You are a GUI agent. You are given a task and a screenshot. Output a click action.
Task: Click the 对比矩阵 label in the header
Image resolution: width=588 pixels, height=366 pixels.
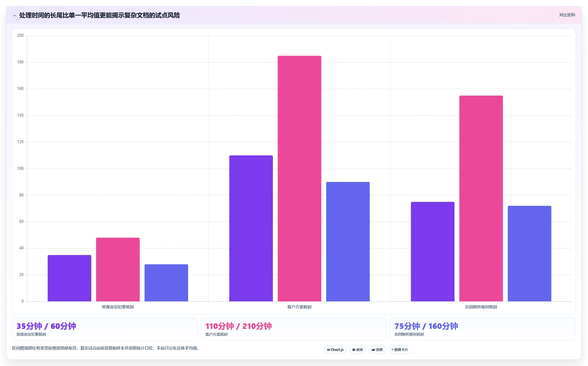tap(567, 15)
